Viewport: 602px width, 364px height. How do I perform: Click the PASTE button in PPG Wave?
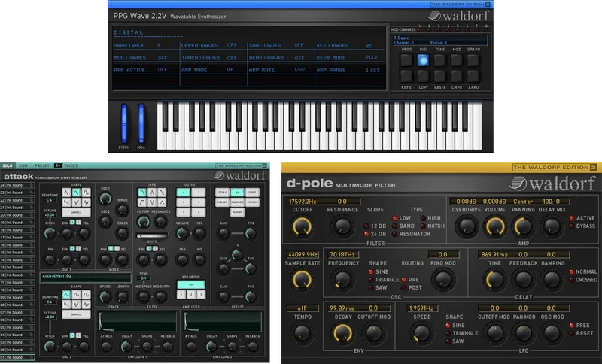click(439, 76)
